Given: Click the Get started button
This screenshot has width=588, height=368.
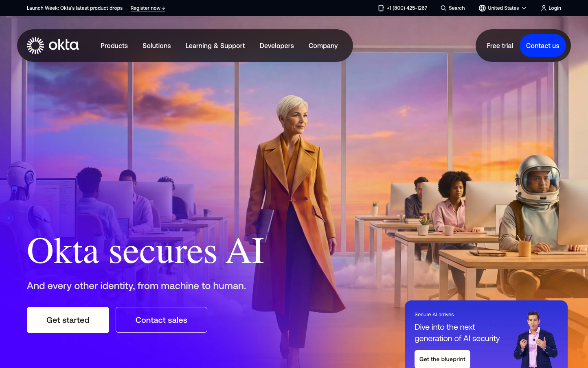Looking at the screenshot, I should (x=68, y=320).
